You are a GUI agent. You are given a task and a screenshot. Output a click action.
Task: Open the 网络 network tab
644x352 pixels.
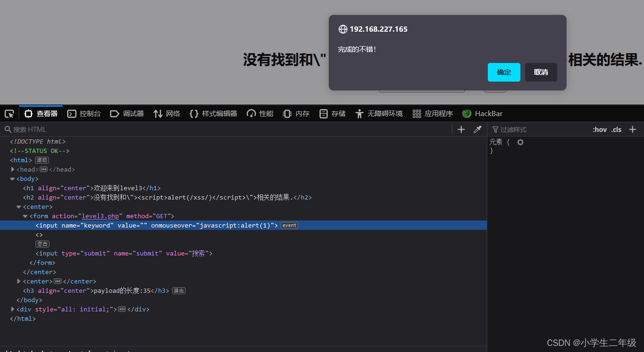pyautogui.click(x=166, y=113)
